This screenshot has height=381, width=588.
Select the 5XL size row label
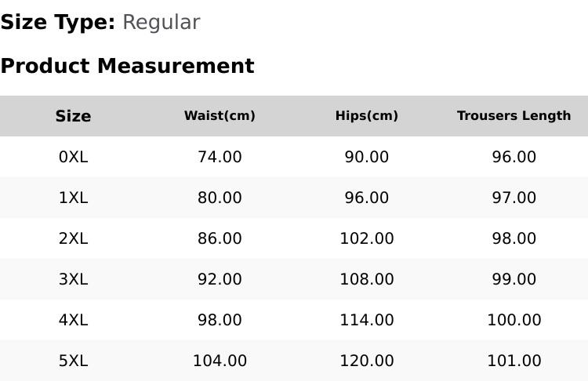click(73, 361)
